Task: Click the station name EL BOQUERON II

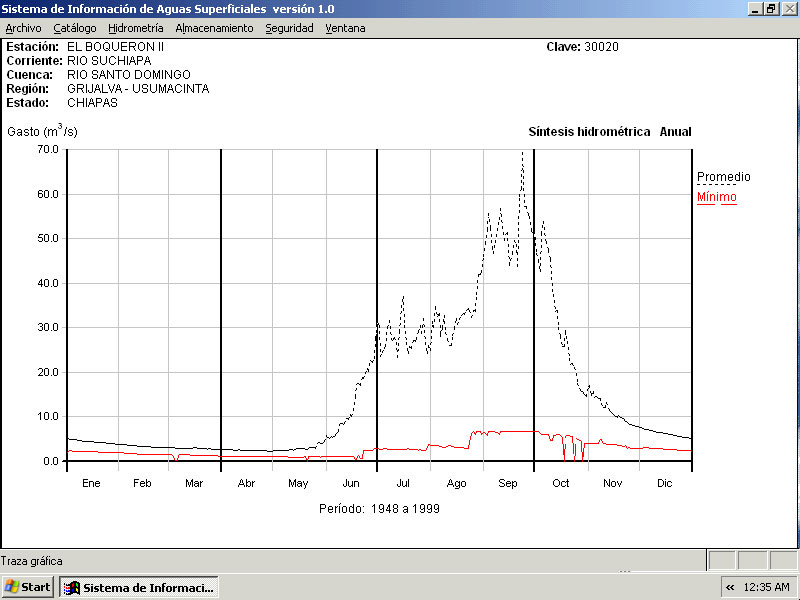Action: 115,47
